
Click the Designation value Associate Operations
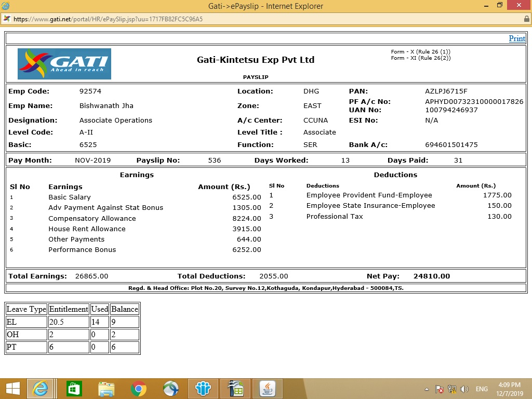tap(116, 121)
